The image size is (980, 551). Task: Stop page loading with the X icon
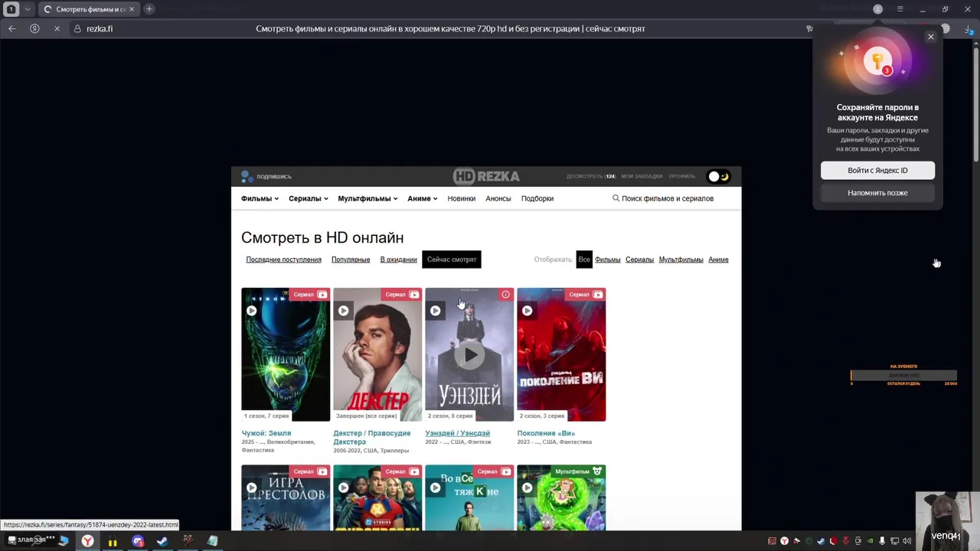57,28
